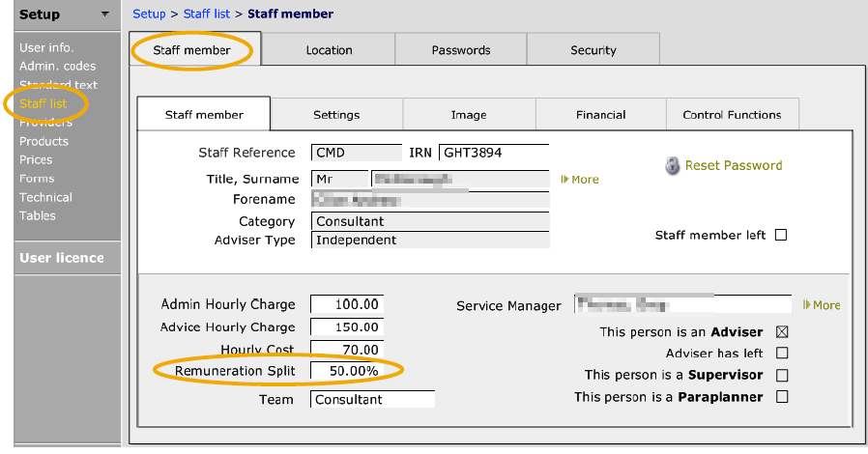Click the Adviser Type Independent field
The image size is (868, 454).
(430, 240)
